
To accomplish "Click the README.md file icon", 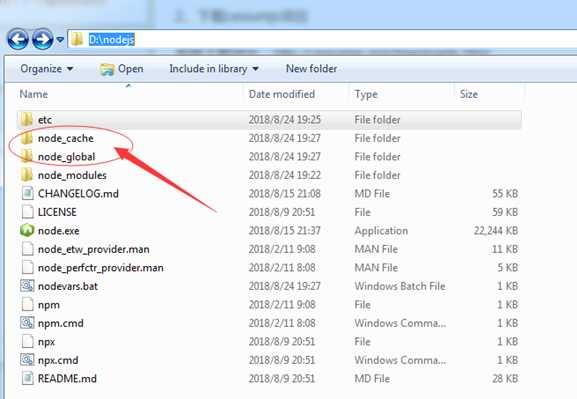I will [27, 378].
